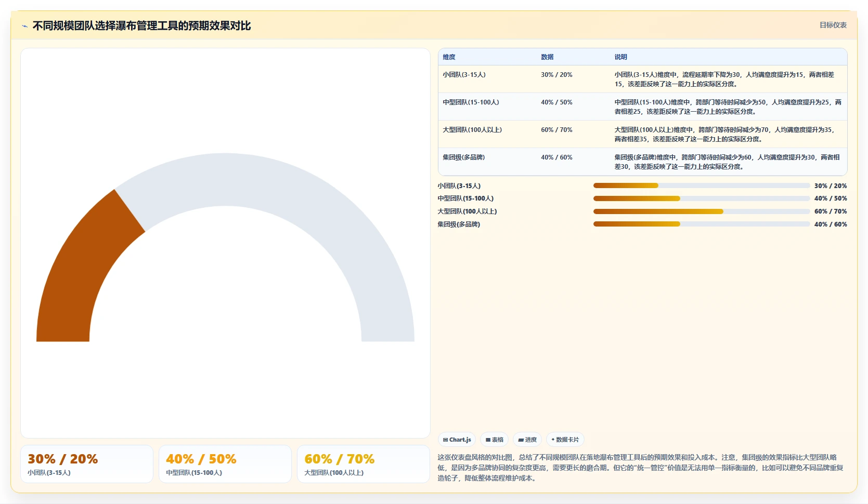Click the 目标仪表 label in header
This screenshot has height=504, width=868.
(833, 25)
